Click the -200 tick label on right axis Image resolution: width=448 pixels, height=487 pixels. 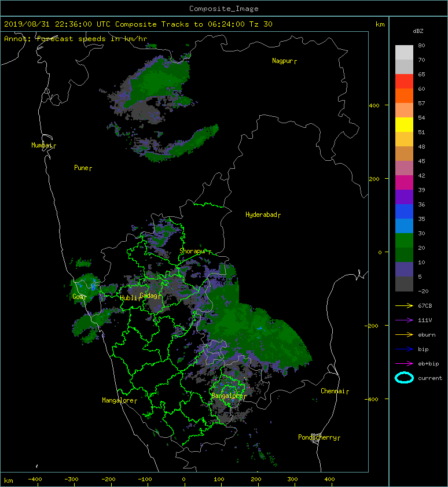[x=372, y=326]
